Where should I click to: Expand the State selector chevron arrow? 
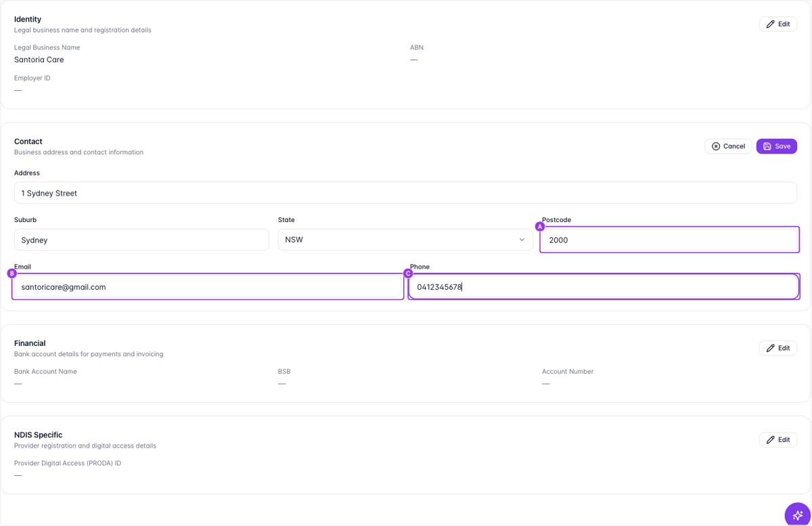(x=522, y=240)
